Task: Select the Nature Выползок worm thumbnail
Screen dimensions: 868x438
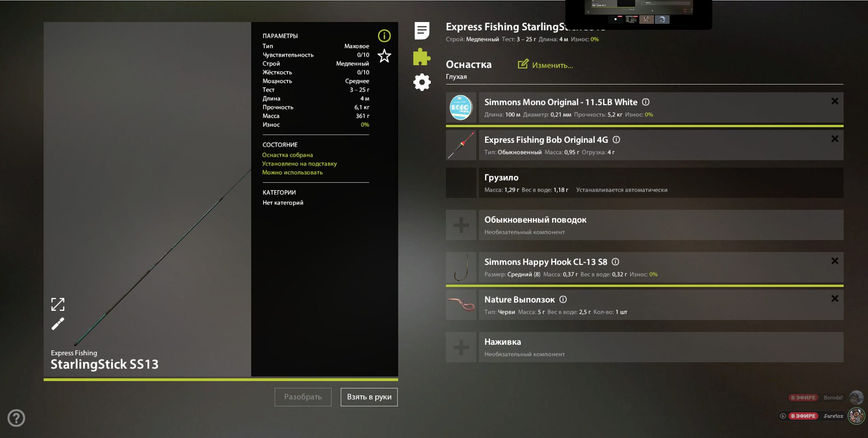Action: point(461,305)
